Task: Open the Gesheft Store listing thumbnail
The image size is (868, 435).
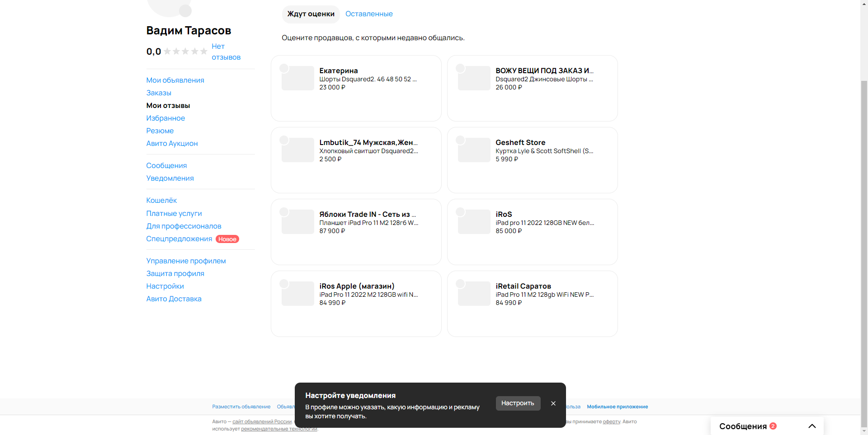Action: tap(474, 150)
